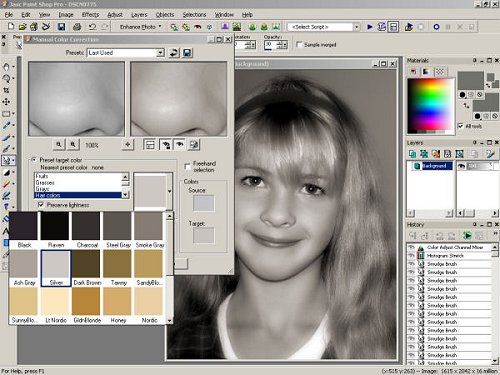The image size is (500, 375).
Task: Click the new raster layer icon in Layers
Action: (x=412, y=154)
